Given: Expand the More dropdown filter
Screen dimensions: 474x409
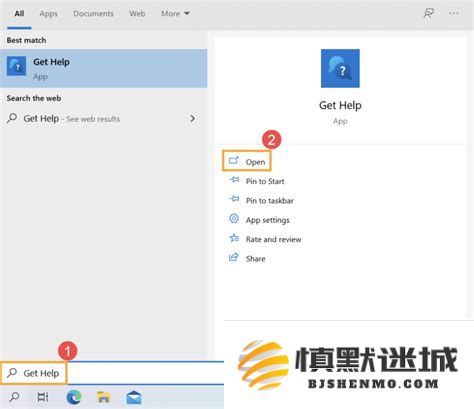Looking at the screenshot, I should coord(175,14).
